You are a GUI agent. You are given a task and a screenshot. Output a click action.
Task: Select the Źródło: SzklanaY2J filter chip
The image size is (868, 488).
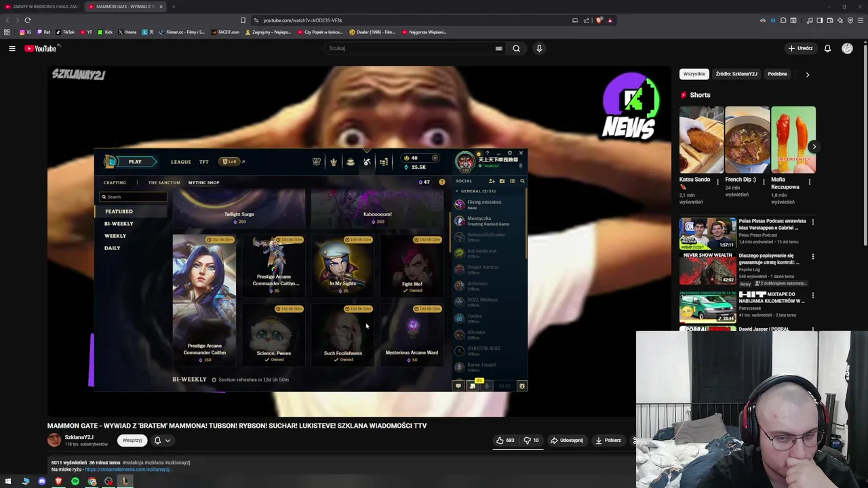[x=736, y=74]
